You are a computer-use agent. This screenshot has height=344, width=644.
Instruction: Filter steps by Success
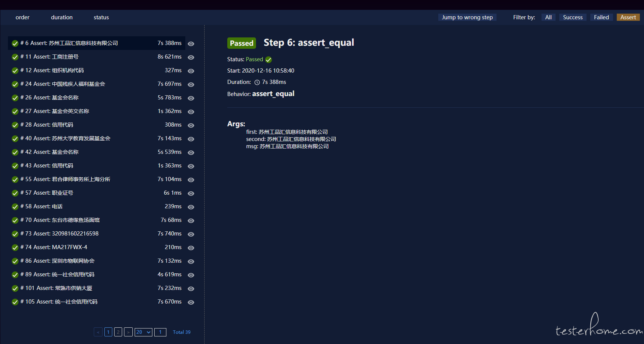[573, 17]
